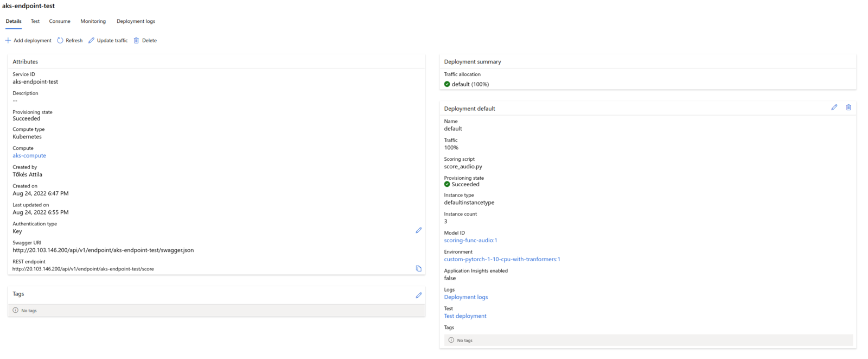Viewport: 868px width, 359px height.
Task: Edit Deployment default with pencil icon
Action: [834, 108]
